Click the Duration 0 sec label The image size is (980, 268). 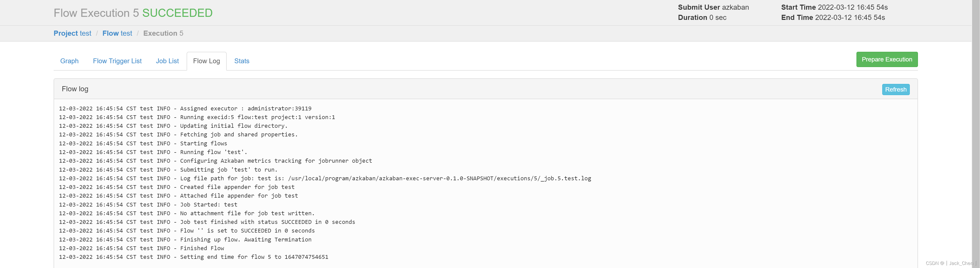pos(702,18)
